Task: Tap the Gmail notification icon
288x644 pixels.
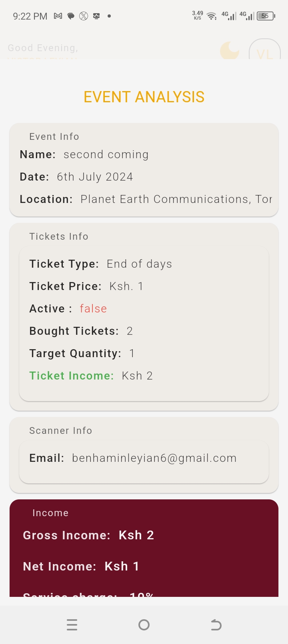Action: coord(58,16)
